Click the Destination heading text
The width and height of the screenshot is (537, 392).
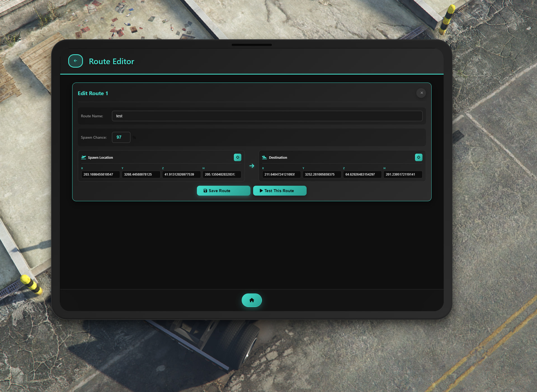(x=278, y=158)
